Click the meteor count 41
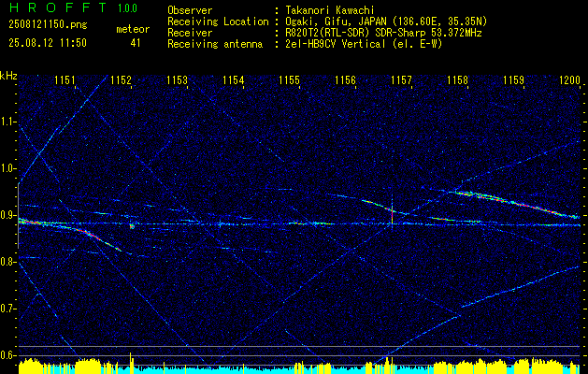The width and height of the screenshot is (588, 374). point(136,43)
